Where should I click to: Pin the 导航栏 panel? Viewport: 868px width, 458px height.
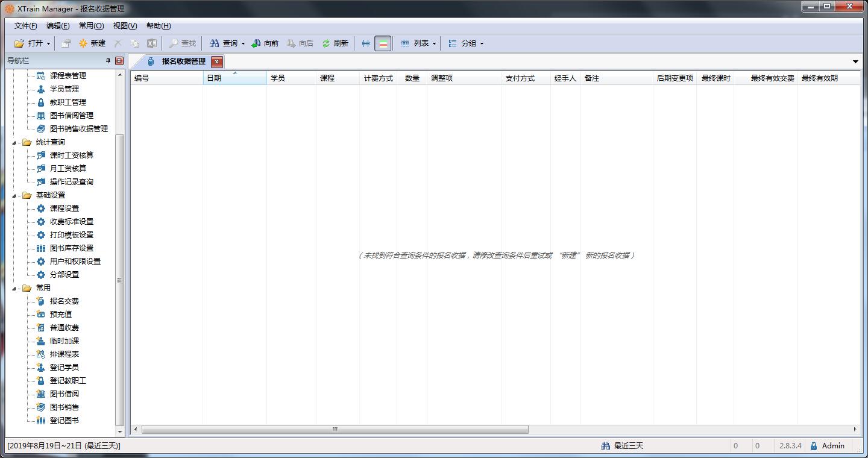[108, 61]
